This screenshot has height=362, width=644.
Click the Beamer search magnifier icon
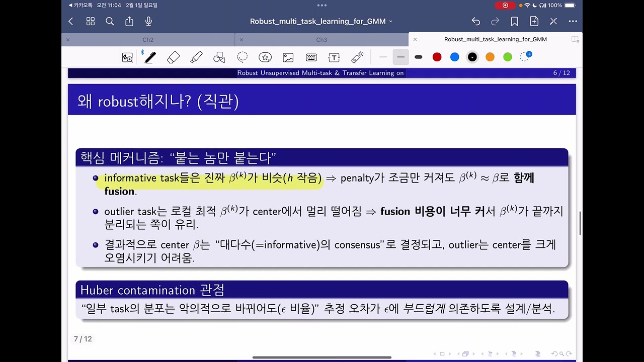562,354
